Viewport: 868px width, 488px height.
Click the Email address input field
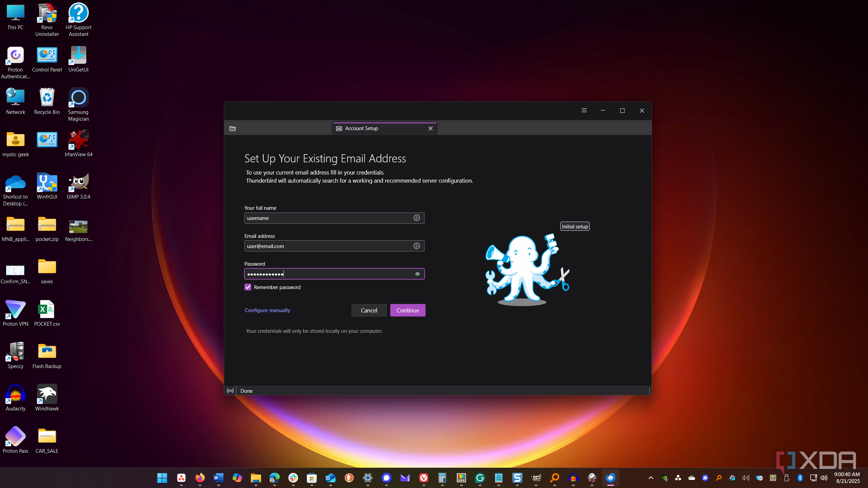point(334,246)
